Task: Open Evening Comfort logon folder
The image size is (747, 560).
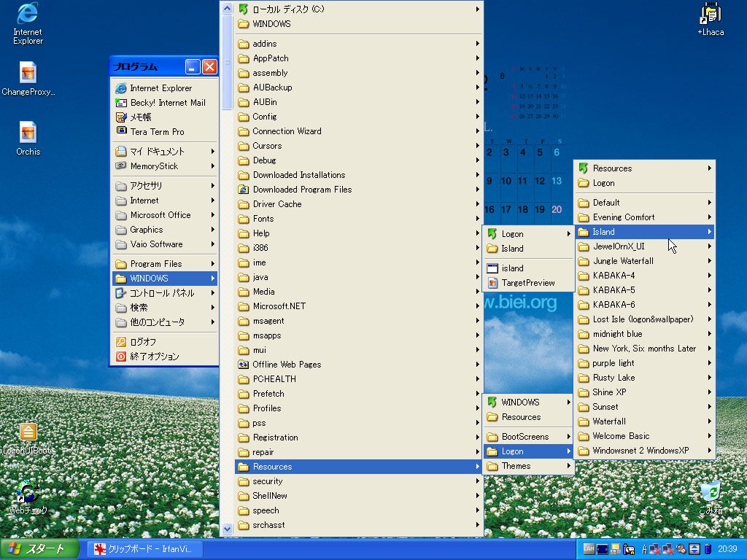Action: [645, 217]
